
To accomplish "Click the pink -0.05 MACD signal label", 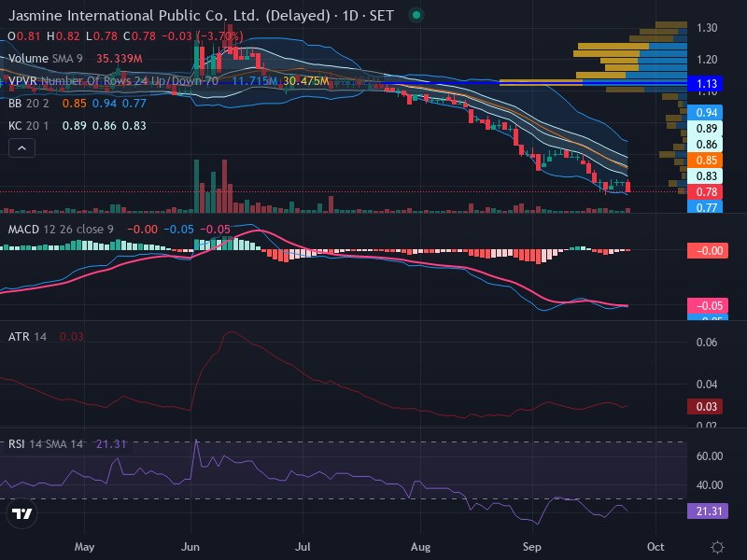I will [708, 306].
